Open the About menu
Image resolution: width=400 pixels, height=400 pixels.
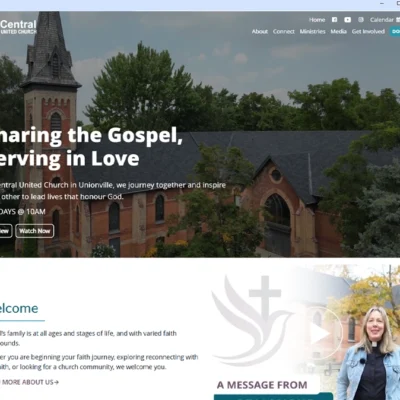[260, 31]
